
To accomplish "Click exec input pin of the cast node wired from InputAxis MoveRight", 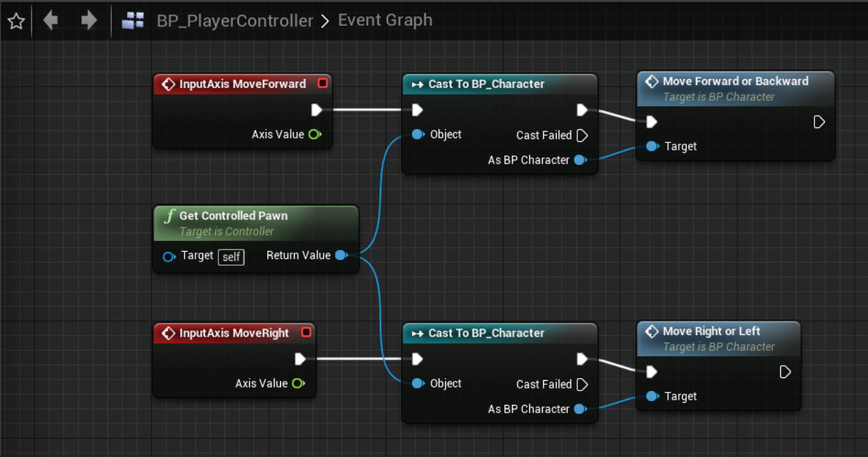I will [417, 359].
